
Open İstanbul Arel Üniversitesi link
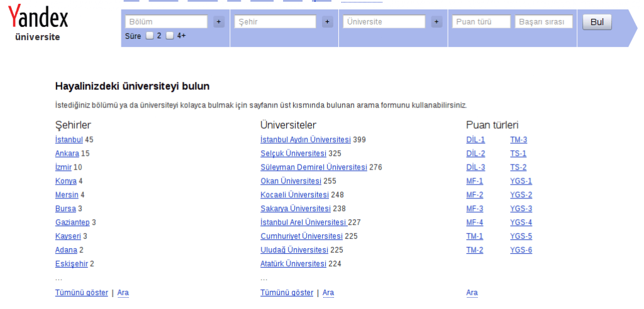[304, 222]
